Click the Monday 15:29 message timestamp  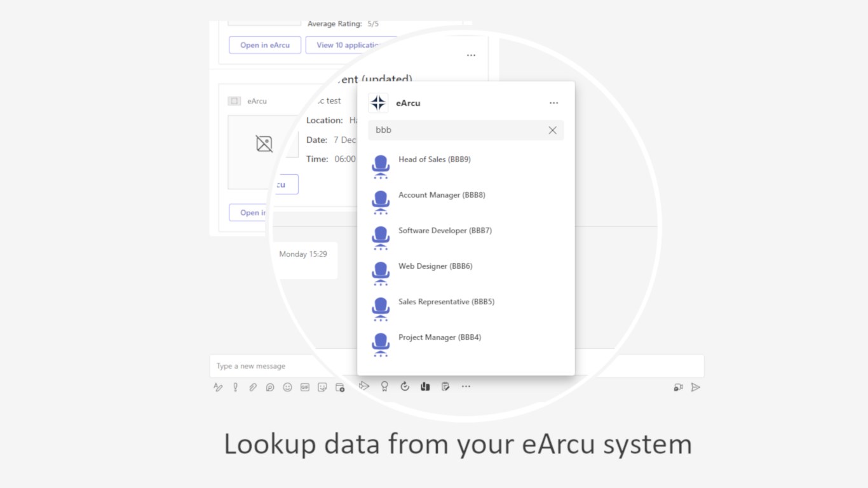tap(303, 254)
